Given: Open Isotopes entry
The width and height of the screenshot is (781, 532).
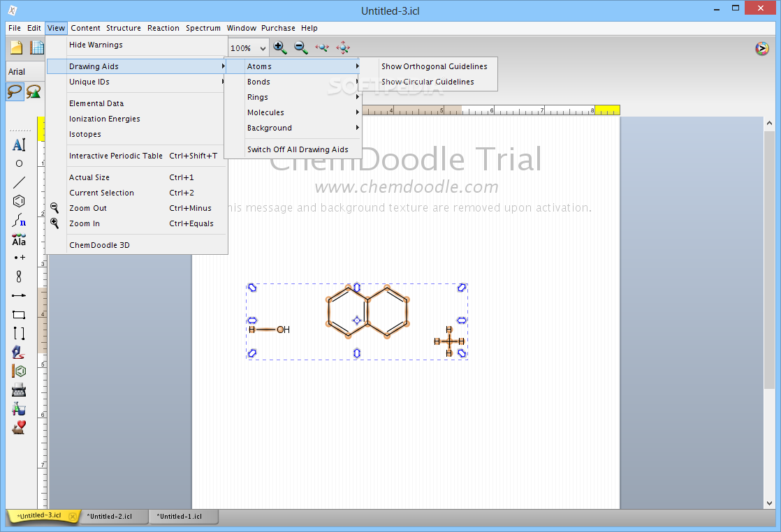Looking at the screenshot, I should point(137,134).
